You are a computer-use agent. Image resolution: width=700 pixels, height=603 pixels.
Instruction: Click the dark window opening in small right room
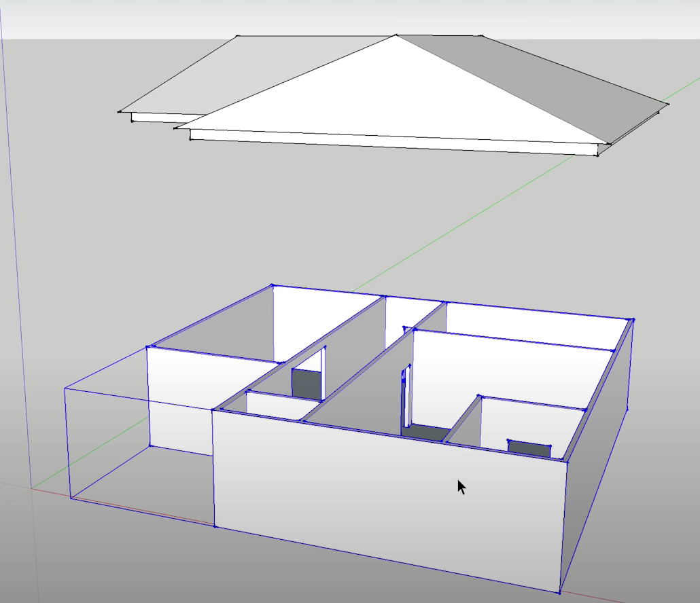click(x=529, y=449)
